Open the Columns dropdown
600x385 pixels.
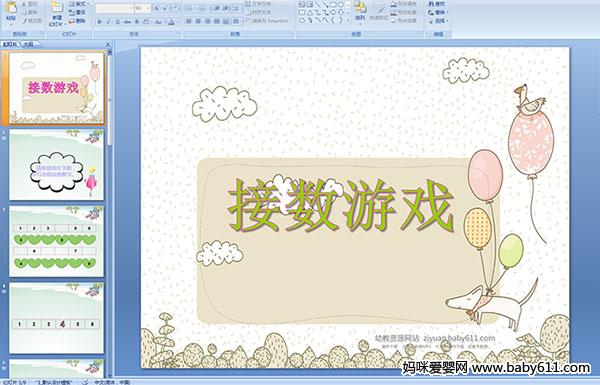237,21
